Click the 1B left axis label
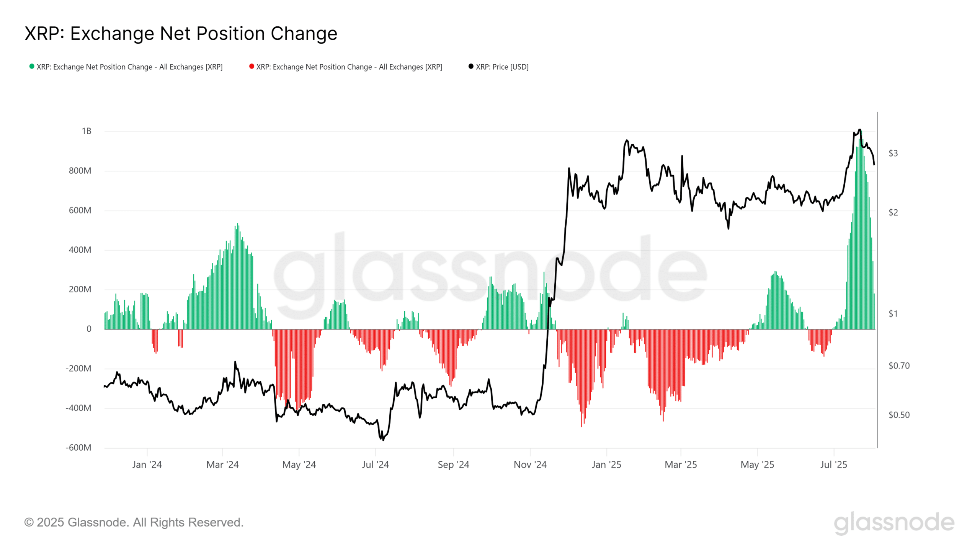Screen dimensions: 980x551 (87, 131)
